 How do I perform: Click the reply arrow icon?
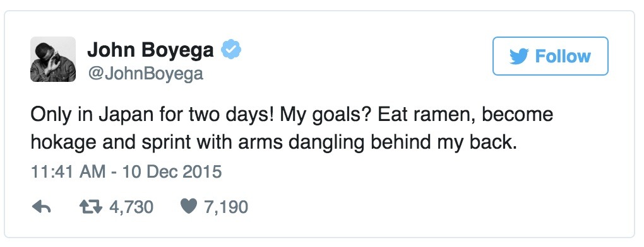41,207
